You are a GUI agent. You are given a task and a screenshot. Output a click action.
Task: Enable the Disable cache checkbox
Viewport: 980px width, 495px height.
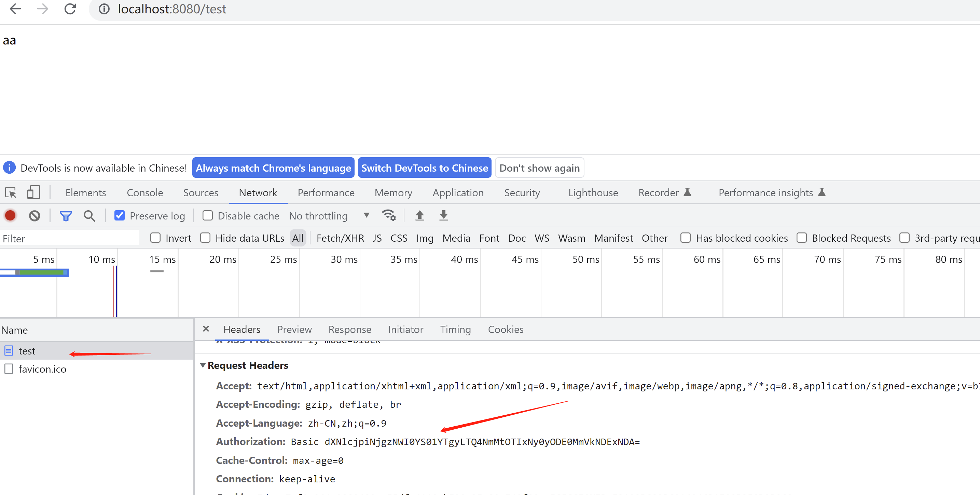pyautogui.click(x=207, y=215)
